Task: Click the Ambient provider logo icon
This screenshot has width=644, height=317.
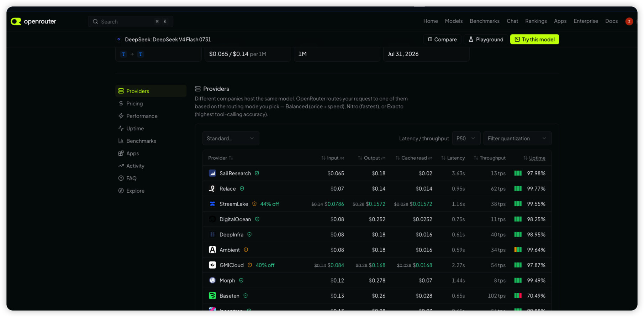Action: 212,250
